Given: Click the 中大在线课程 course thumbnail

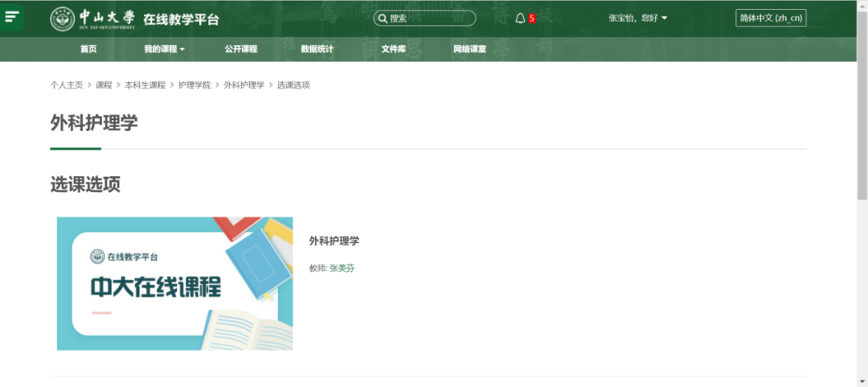Looking at the screenshot, I should click(x=174, y=283).
